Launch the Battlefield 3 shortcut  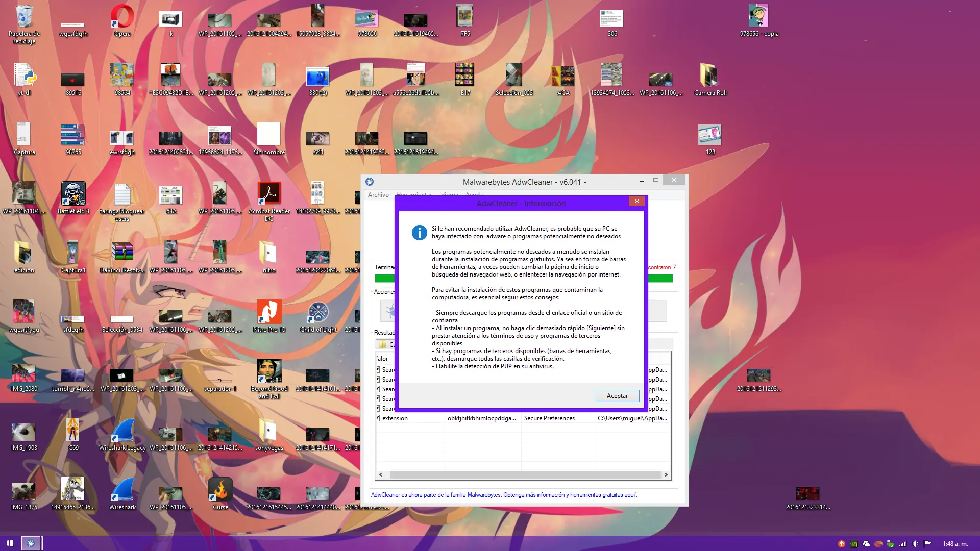(73, 198)
